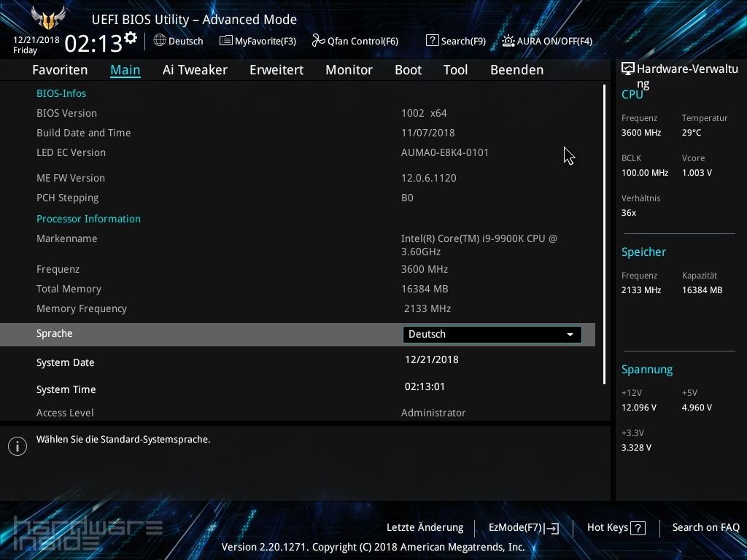
Task: Open Search on FAQ link
Action: (706, 528)
